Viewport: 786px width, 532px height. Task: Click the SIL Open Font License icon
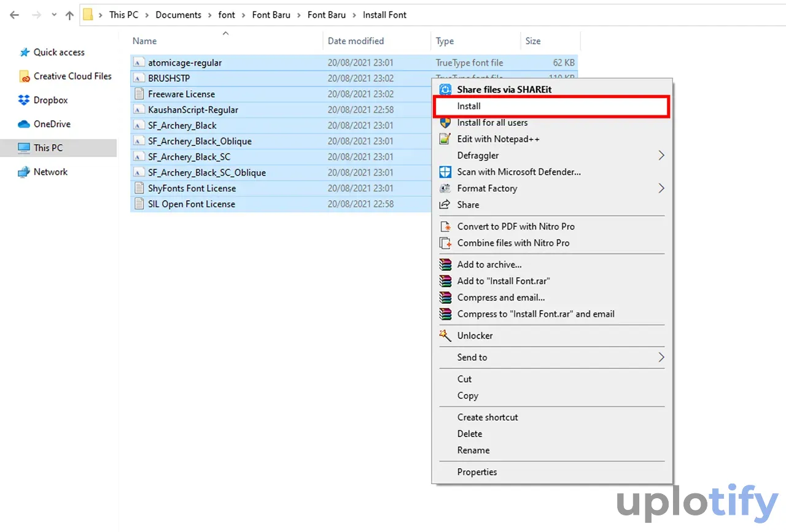tap(139, 204)
